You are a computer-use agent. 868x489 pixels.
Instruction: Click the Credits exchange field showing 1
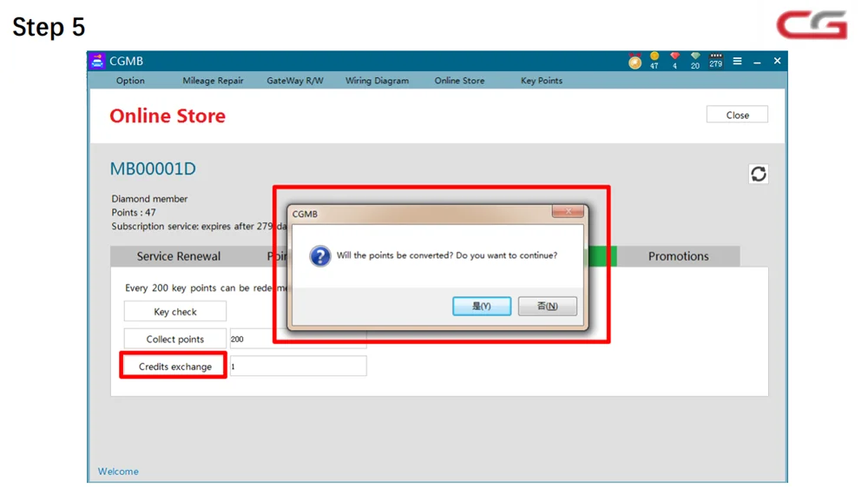(x=299, y=366)
